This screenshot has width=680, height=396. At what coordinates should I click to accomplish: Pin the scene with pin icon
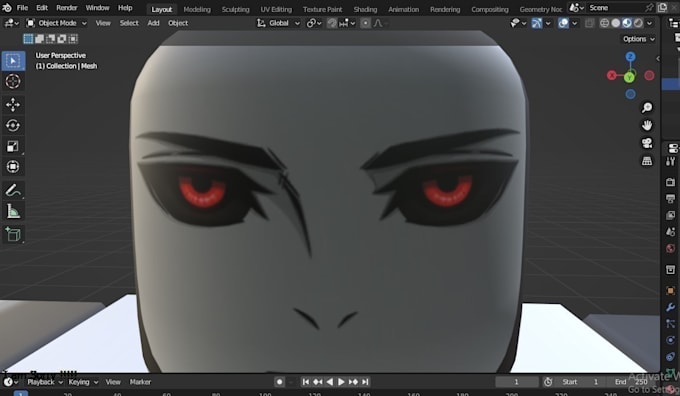649,8
